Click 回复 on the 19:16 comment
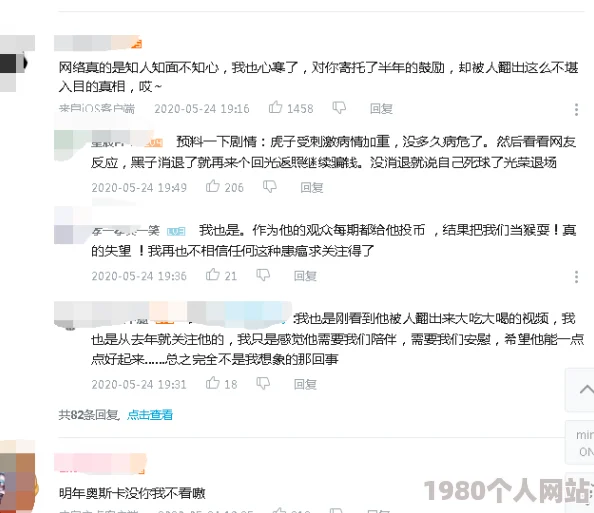 381,109
